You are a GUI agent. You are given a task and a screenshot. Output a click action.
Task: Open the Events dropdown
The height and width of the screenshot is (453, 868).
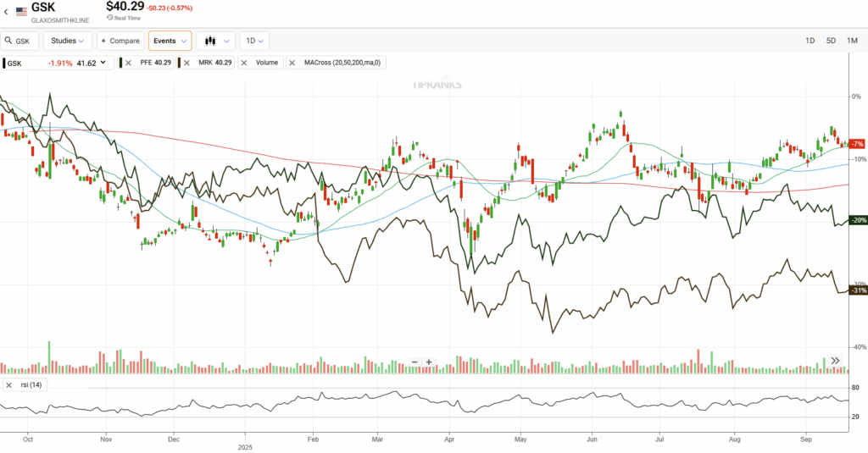point(170,41)
